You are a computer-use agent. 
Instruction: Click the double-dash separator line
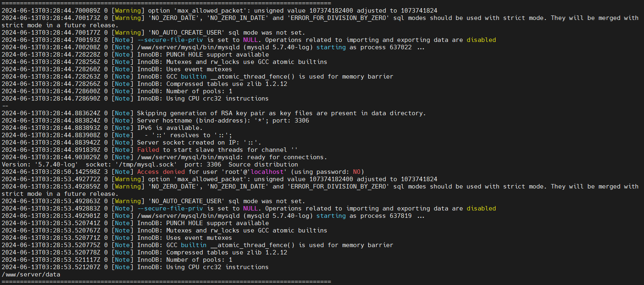(5, 106)
